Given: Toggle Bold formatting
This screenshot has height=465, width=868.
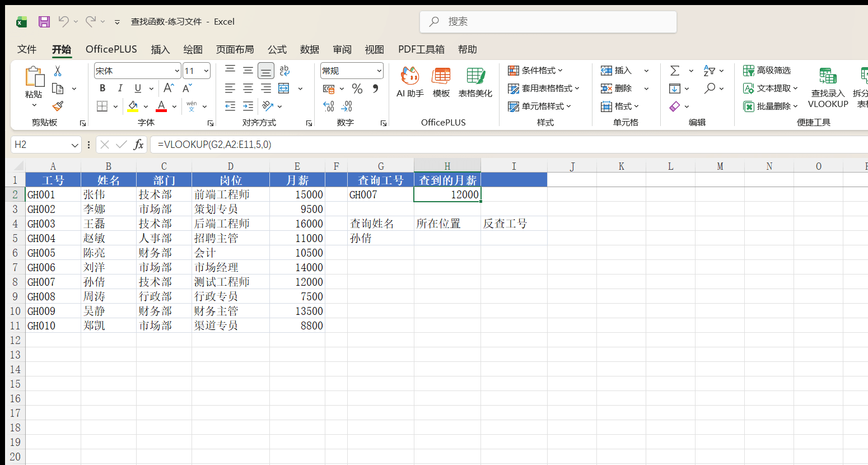Looking at the screenshot, I should coord(102,88).
